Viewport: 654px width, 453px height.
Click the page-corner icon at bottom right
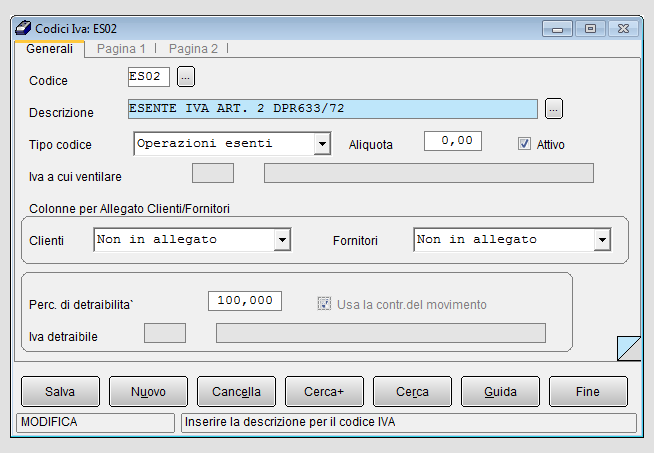pos(629,348)
